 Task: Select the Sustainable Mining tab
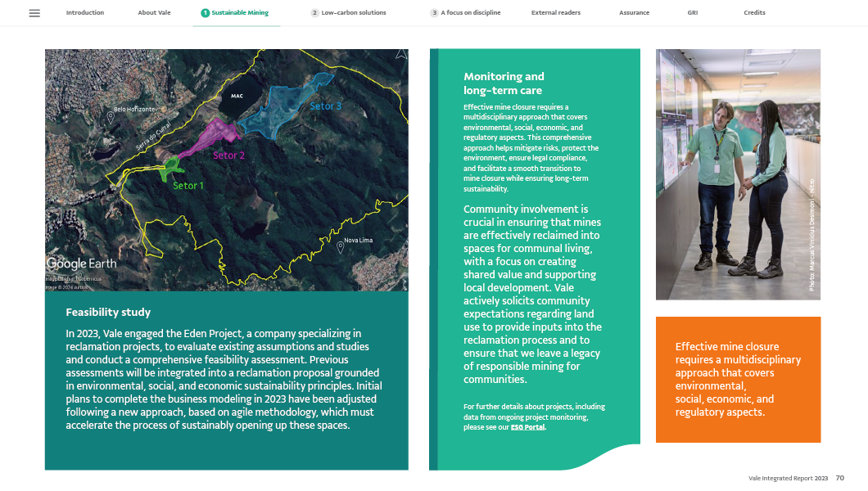coord(240,13)
